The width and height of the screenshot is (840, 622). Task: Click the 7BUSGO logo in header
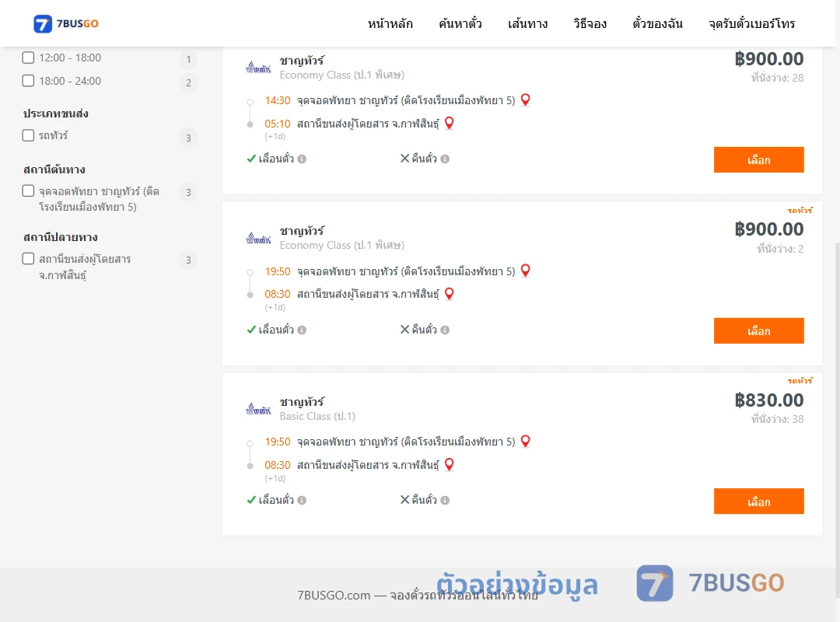click(66, 23)
